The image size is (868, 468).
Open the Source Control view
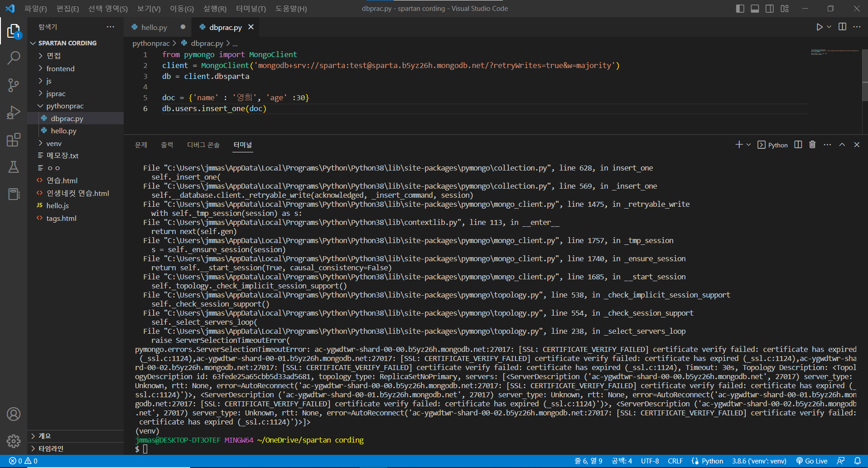tap(14, 85)
